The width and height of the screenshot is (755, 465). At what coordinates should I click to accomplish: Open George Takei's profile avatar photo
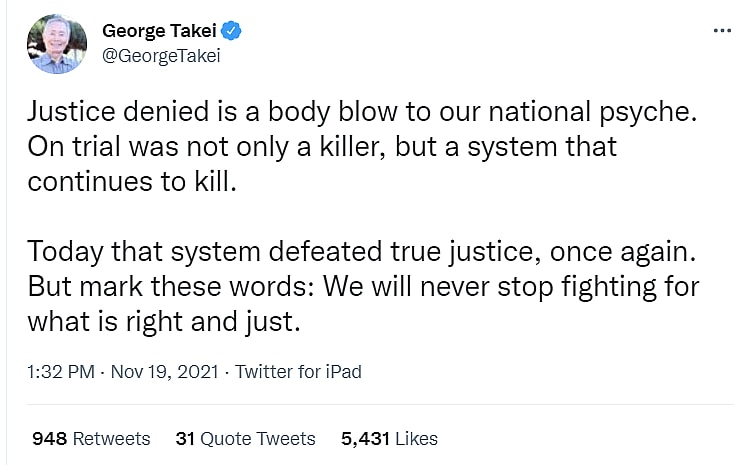point(56,44)
